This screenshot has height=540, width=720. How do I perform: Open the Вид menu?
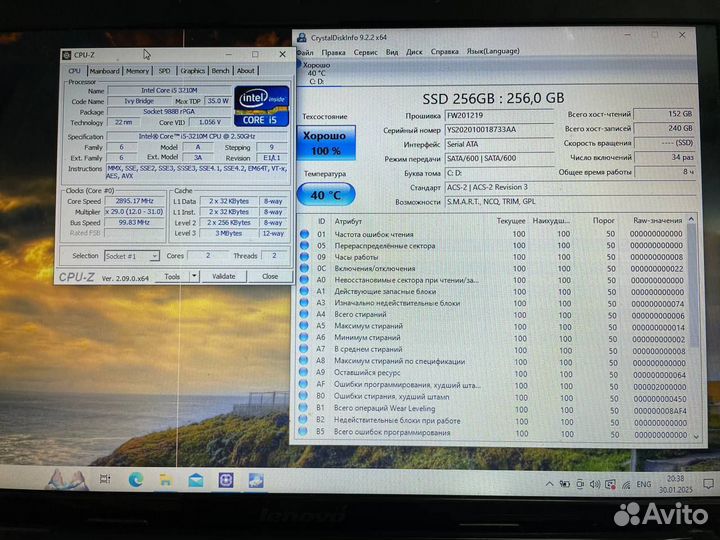392,52
